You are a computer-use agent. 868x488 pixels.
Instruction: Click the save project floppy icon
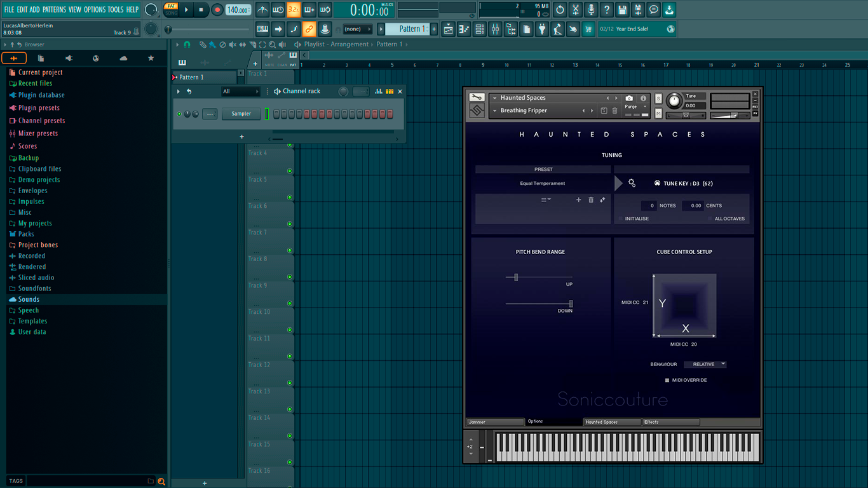click(622, 10)
